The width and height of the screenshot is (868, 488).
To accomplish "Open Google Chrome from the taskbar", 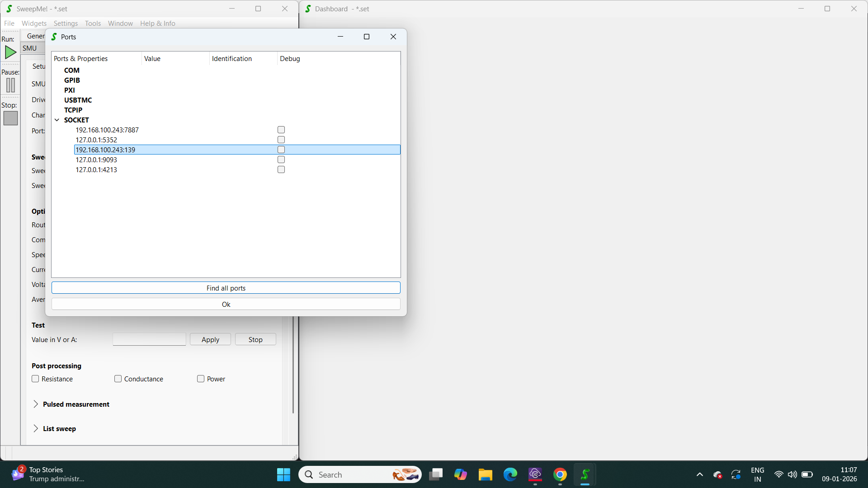I will [x=560, y=474].
